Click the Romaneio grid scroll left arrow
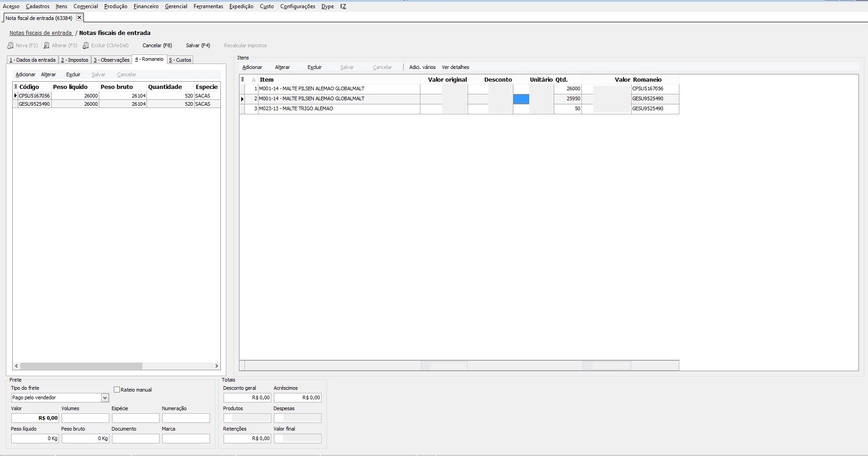This screenshot has height=456, width=868. pyautogui.click(x=17, y=366)
